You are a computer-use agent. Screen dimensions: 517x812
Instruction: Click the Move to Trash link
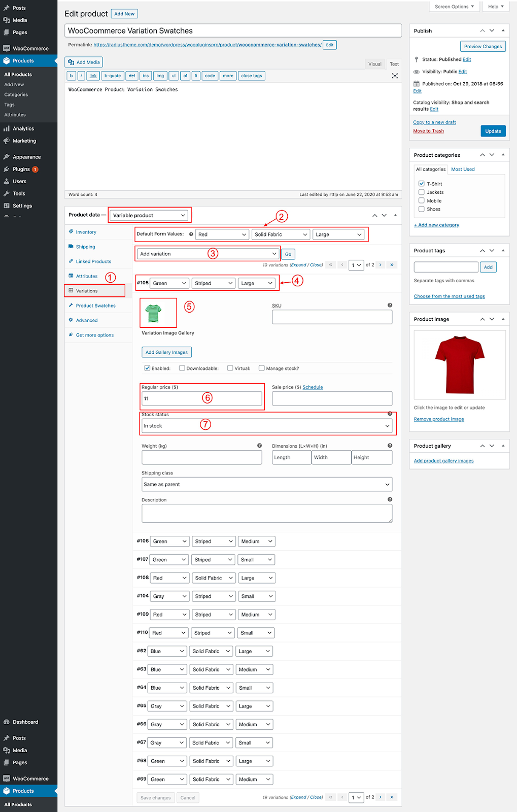pyautogui.click(x=428, y=131)
